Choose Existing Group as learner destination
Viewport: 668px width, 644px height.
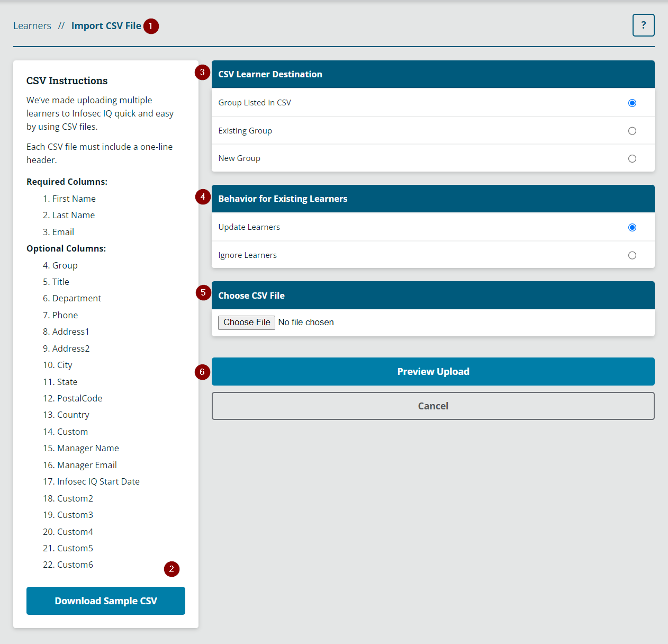point(632,130)
